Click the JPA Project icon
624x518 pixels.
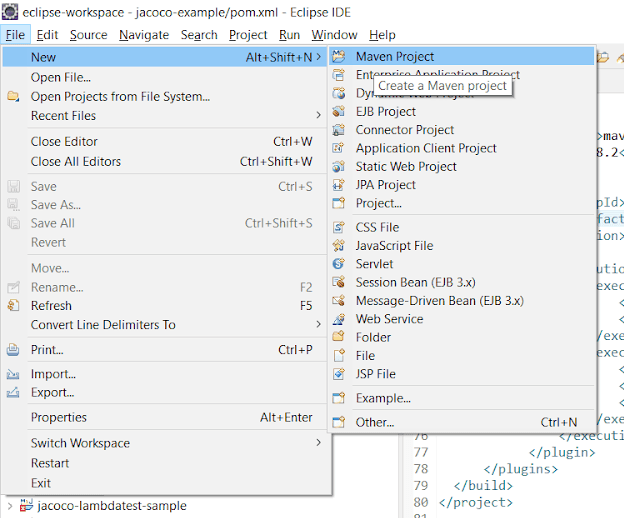(x=339, y=185)
